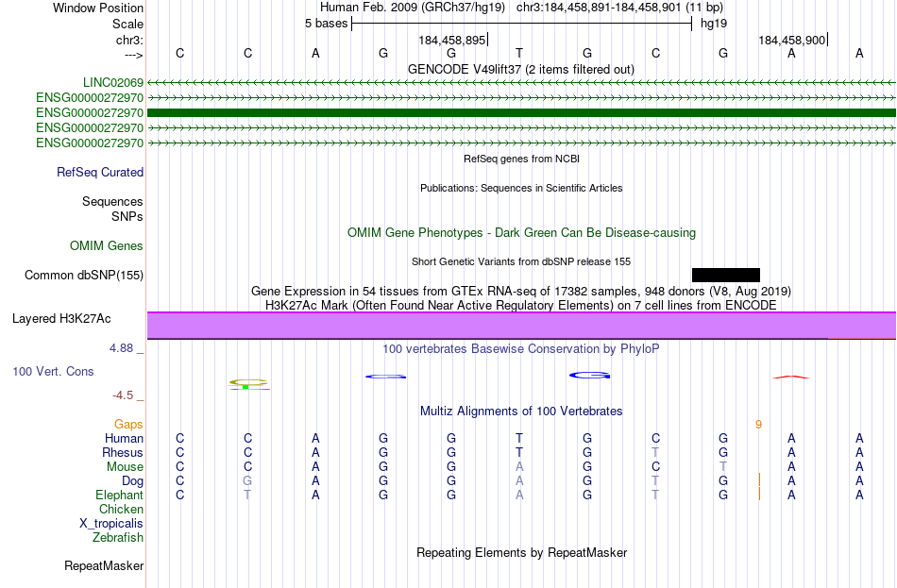Image resolution: width=897 pixels, height=588 pixels.
Task: Select the Human species label
Action: pos(124,439)
